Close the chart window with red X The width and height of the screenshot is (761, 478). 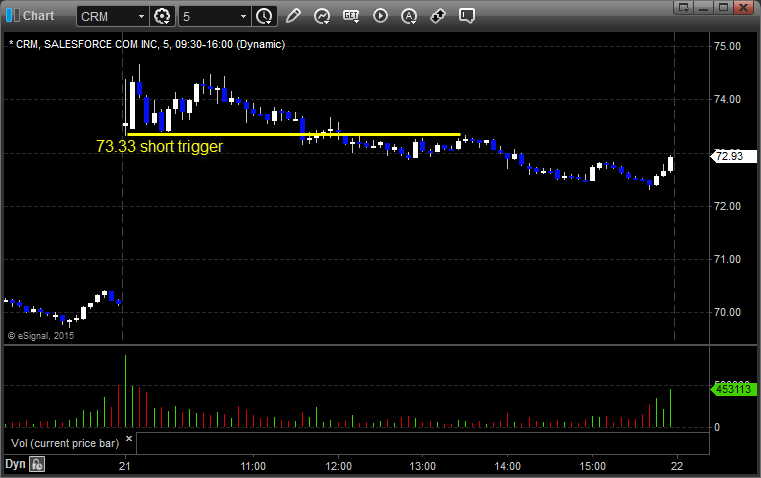(744, 7)
